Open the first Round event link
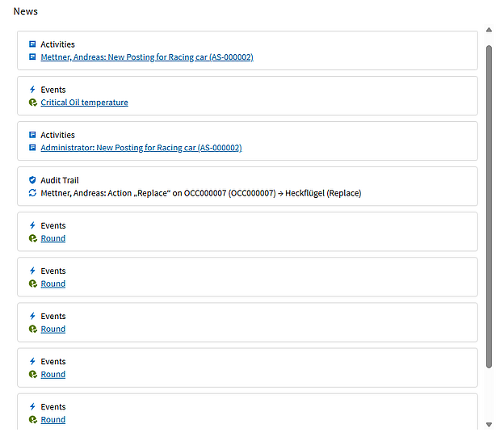504x441 pixels. point(53,238)
